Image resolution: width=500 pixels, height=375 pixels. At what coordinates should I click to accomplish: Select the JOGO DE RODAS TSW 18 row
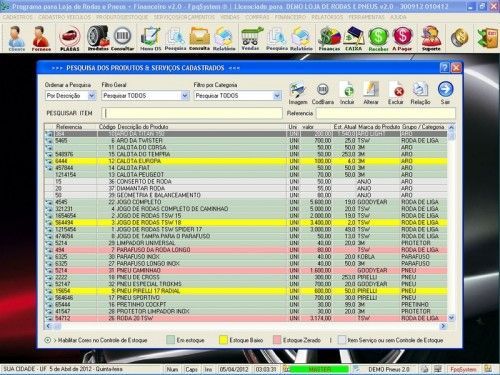(246, 222)
